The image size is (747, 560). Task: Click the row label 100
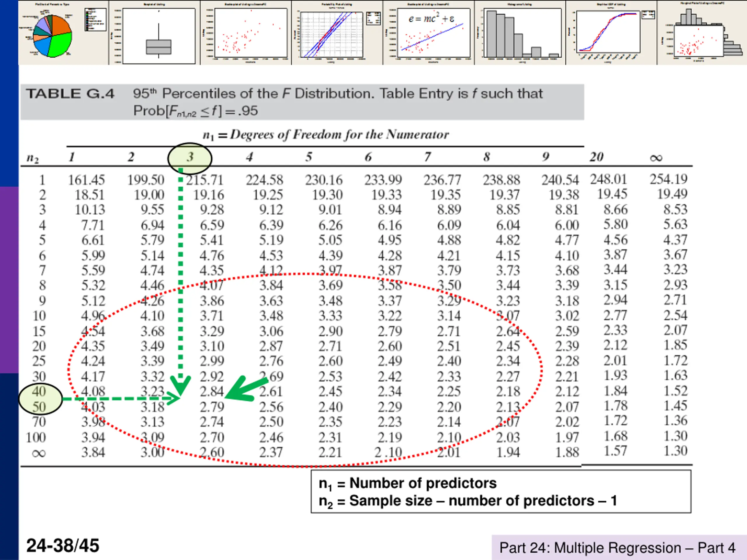coord(36,437)
